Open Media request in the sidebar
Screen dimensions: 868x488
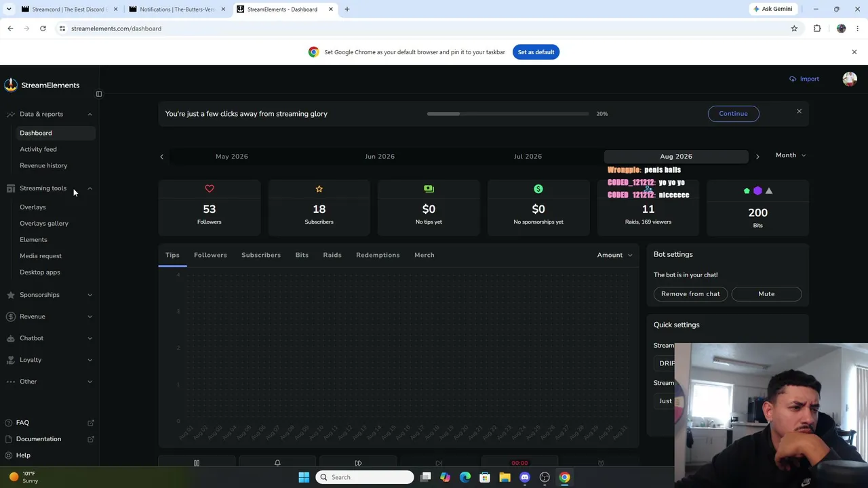41,256
